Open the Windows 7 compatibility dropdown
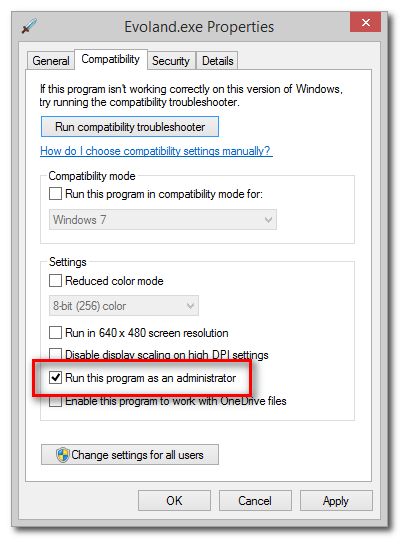This screenshot has height=539, width=400. point(163,220)
